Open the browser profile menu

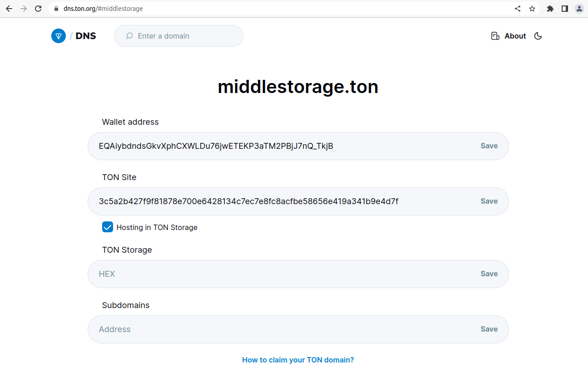pos(579,9)
